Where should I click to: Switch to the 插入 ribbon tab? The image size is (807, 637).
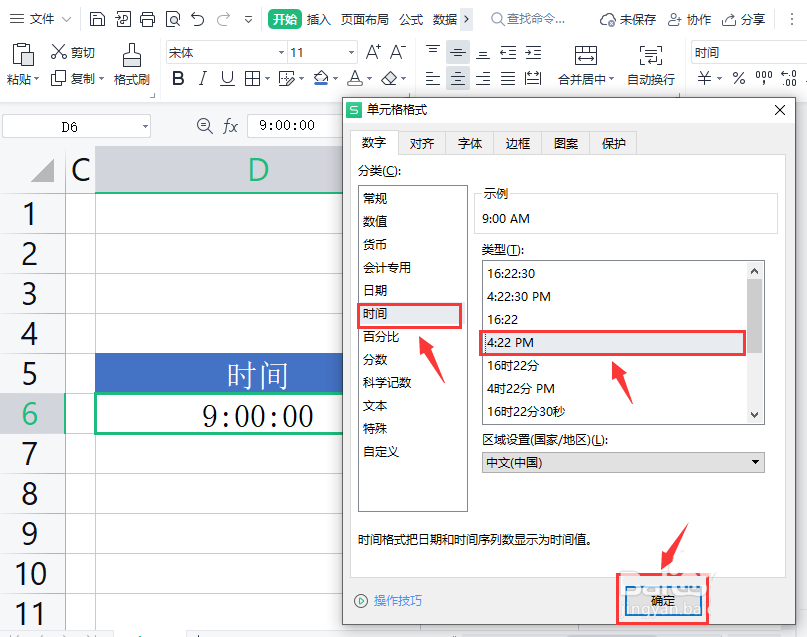coord(319,20)
